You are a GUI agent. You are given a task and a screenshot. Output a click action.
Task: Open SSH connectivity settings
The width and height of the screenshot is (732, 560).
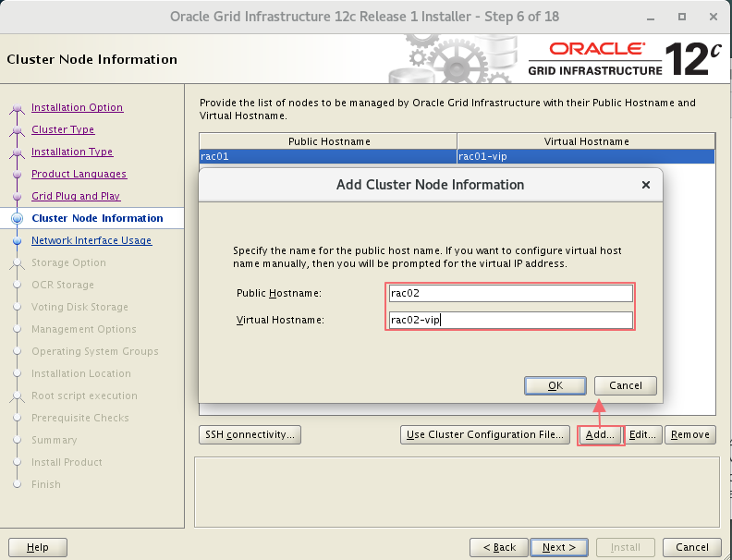coord(250,434)
